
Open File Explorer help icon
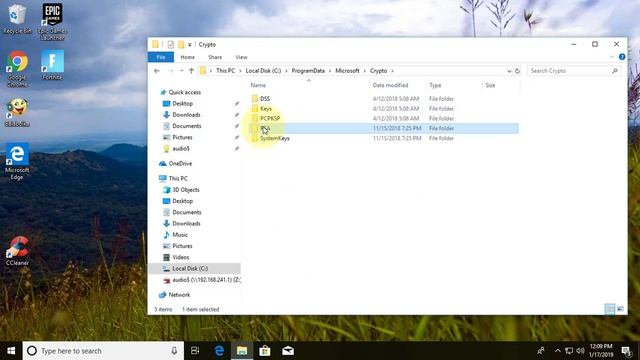(622, 57)
